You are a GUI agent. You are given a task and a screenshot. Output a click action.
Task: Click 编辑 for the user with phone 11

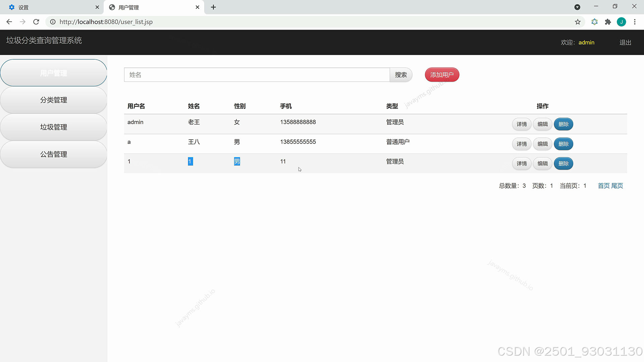tap(542, 164)
